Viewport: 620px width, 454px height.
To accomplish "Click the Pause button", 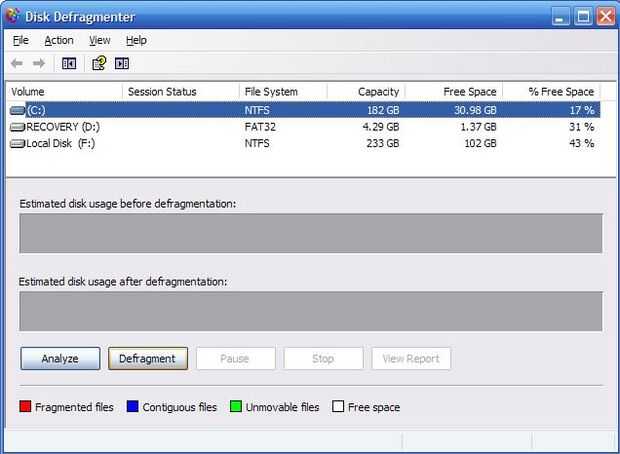I will click(235, 359).
